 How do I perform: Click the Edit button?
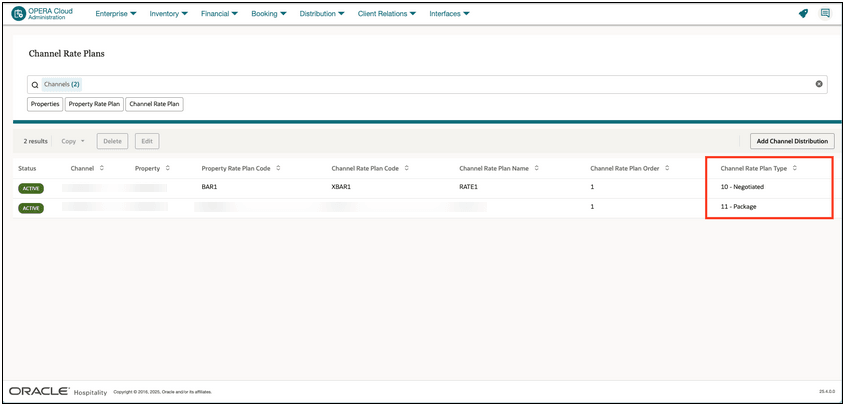tap(147, 141)
